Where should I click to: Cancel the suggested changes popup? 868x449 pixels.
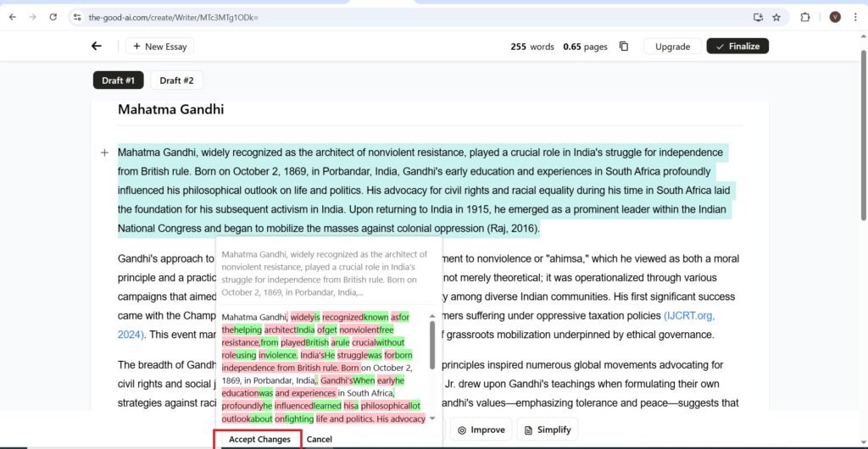(320, 439)
